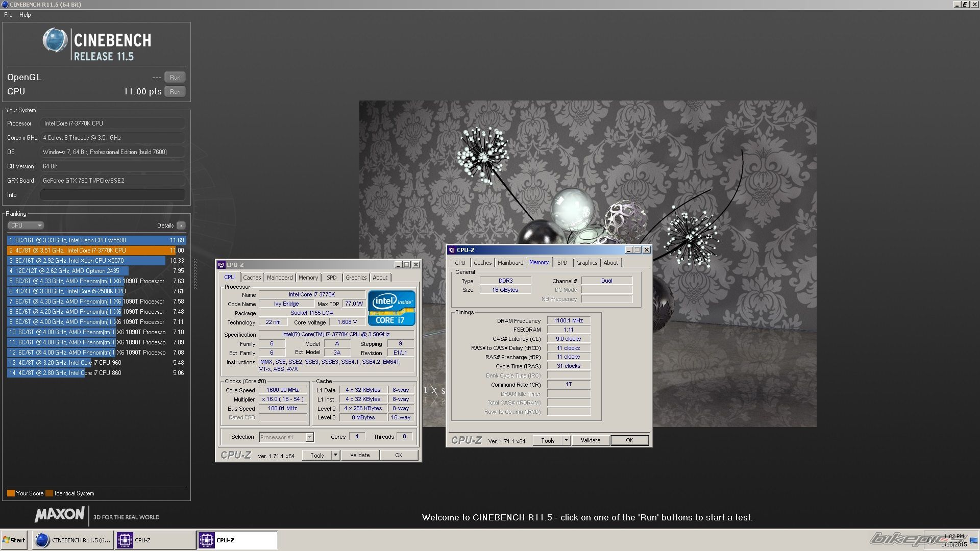Image resolution: width=980 pixels, height=551 pixels.
Task: Expand the Tools dropdown arrow in left CPU-Z
Action: click(335, 455)
